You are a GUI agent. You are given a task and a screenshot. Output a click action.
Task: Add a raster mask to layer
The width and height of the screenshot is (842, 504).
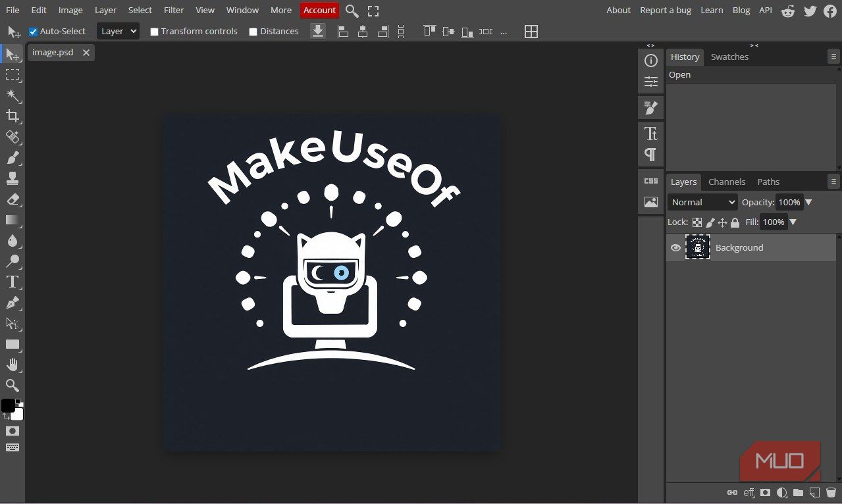[x=765, y=492]
